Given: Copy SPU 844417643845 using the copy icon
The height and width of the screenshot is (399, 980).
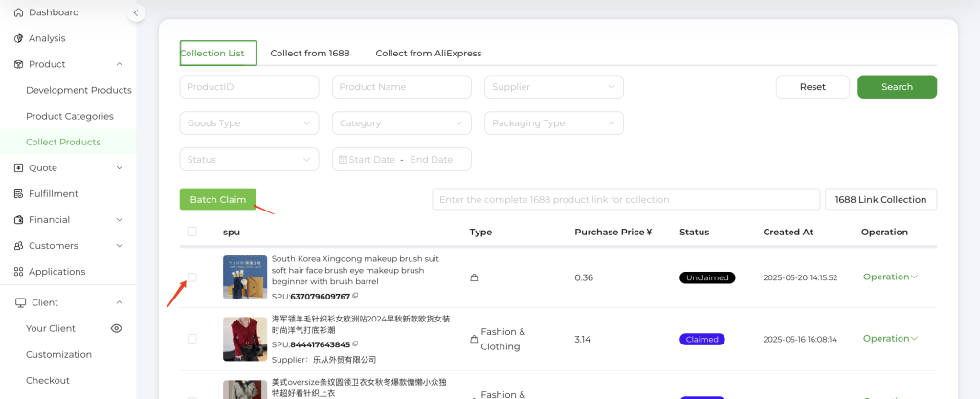Looking at the screenshot, I should pyautogui.click(x=356, y=344).
